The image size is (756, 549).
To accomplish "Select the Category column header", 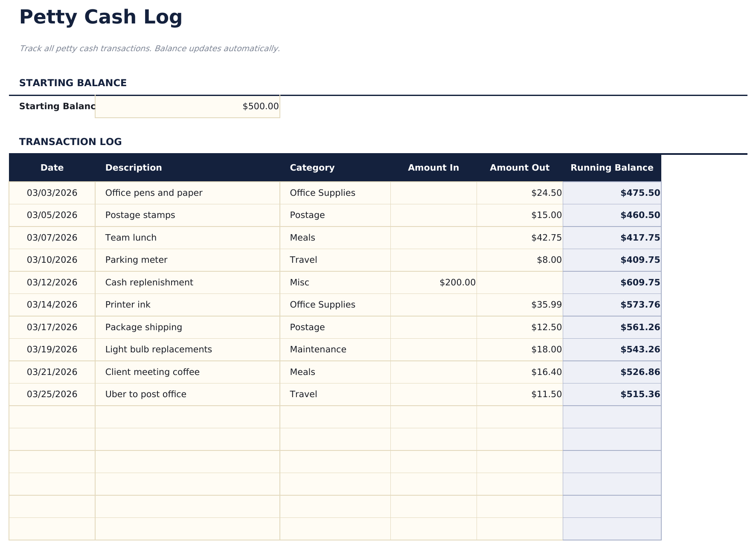I will (x=312, y=167).
